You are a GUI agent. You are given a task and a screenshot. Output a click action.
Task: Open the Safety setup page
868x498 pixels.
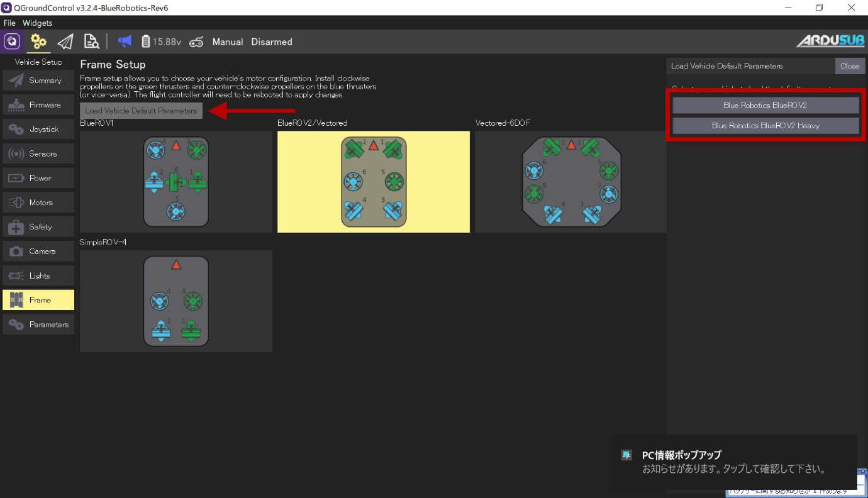(38, 226)
